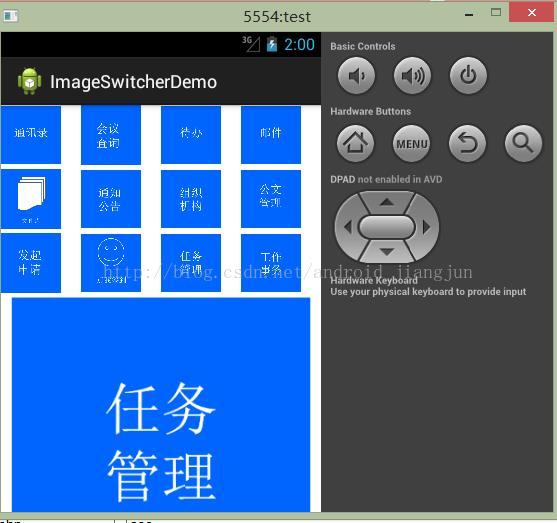557x523 pixels.
Task: Click the DPAD down arrow
Action: coord(387,252)
